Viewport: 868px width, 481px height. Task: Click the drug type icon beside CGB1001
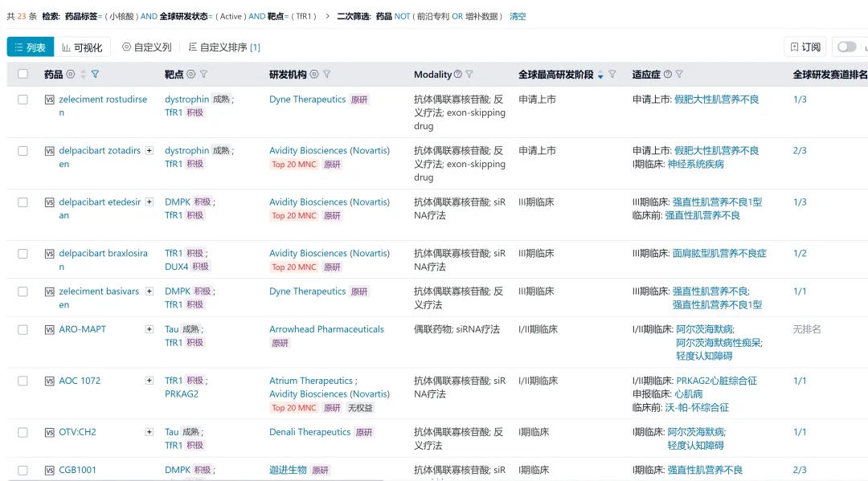(x=49, y=471)
